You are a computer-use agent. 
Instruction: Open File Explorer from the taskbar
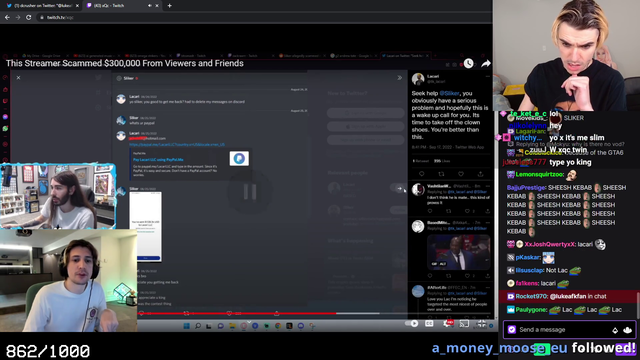(232, 326)
